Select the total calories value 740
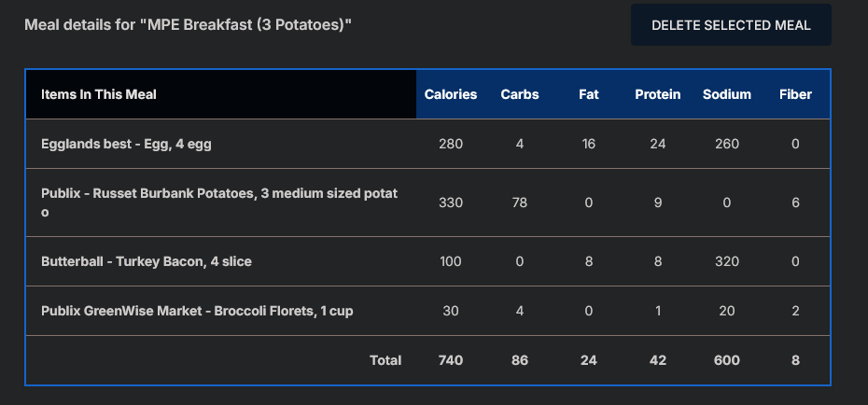 [x=451, y=360]
